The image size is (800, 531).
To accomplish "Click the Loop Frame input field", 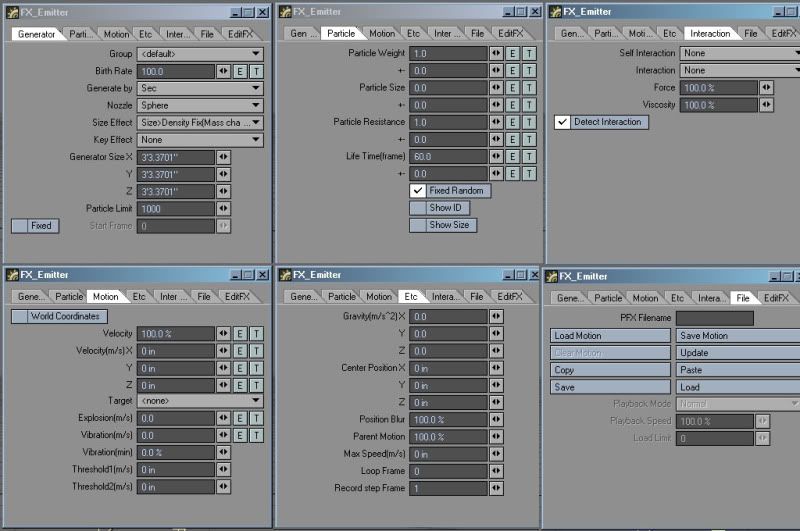I will pos(448,471).
